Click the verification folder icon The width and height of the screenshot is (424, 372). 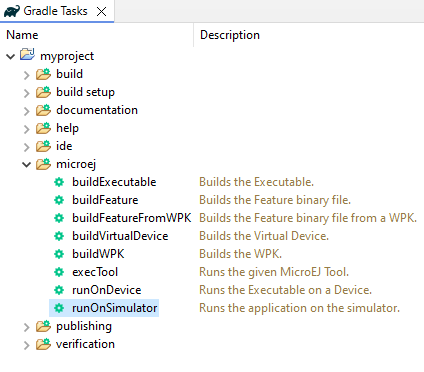(43, 344)
